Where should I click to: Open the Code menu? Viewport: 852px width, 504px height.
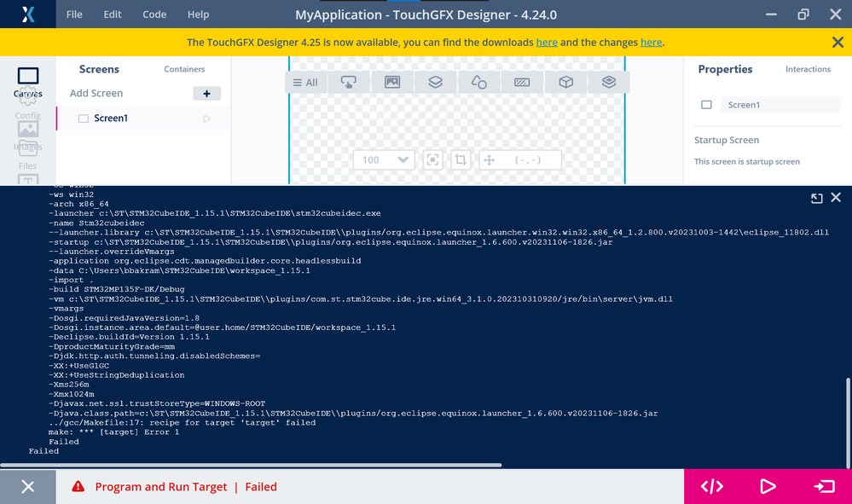(x=154, y=14)
